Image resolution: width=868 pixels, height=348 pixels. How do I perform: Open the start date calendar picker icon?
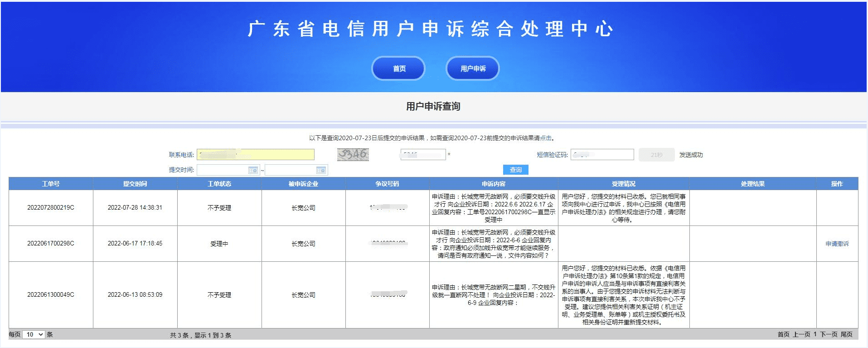[253, 170]
